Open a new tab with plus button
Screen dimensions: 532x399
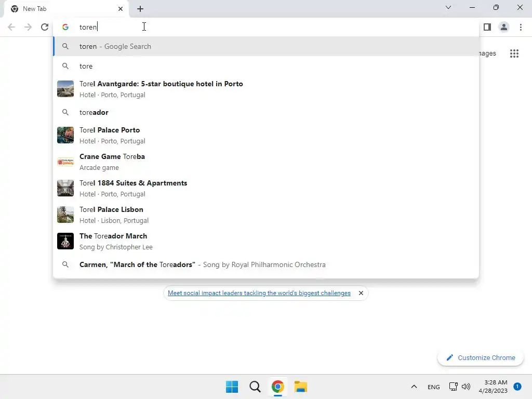click(140, 9)
